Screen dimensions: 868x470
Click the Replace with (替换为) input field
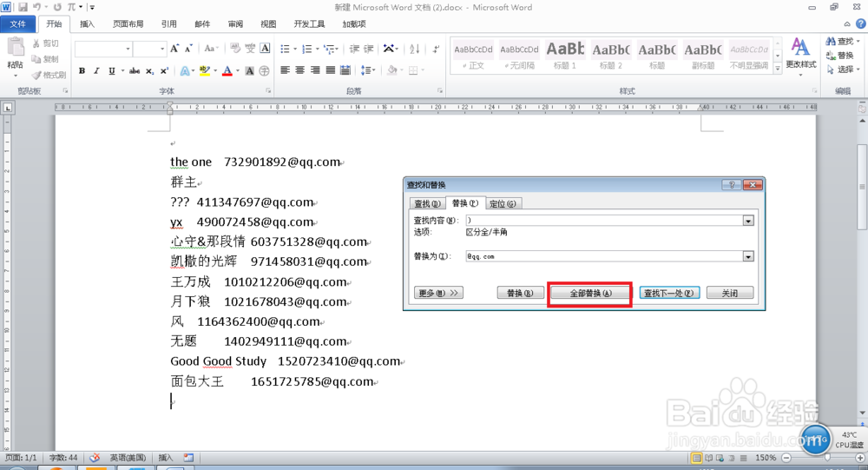[604, 256]
